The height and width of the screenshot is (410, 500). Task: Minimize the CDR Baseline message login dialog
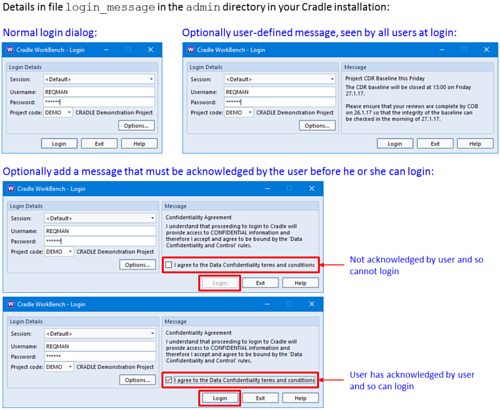point(442,50)
